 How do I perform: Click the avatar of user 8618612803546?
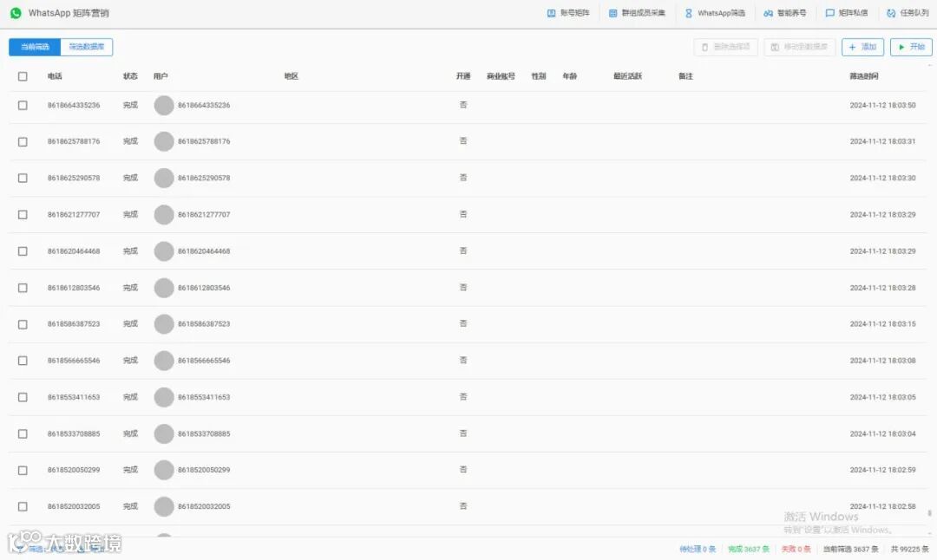164,288
